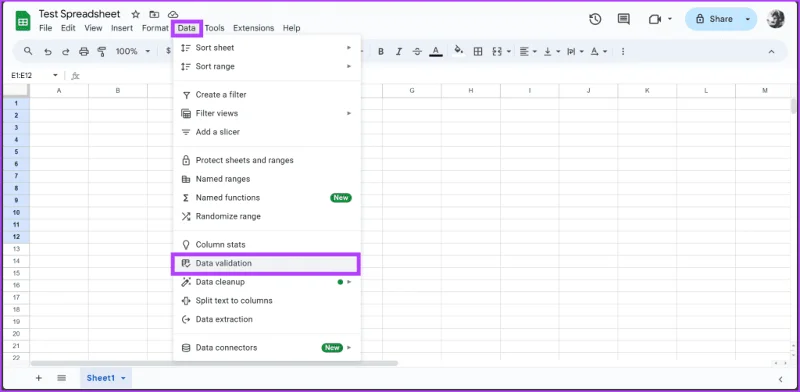
Task: Open version history clock icon
Action: point(595,19)
